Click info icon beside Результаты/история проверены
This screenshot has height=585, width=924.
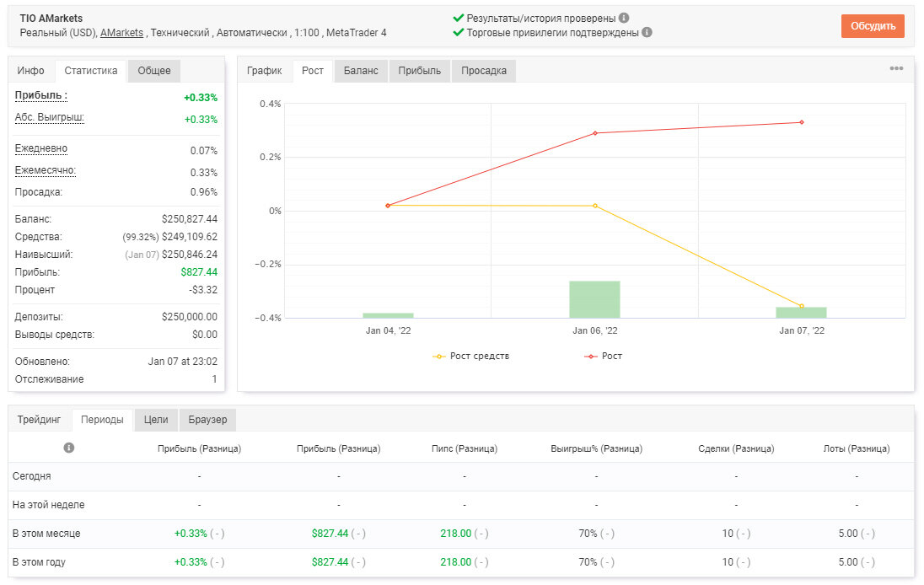pos(624,18)
